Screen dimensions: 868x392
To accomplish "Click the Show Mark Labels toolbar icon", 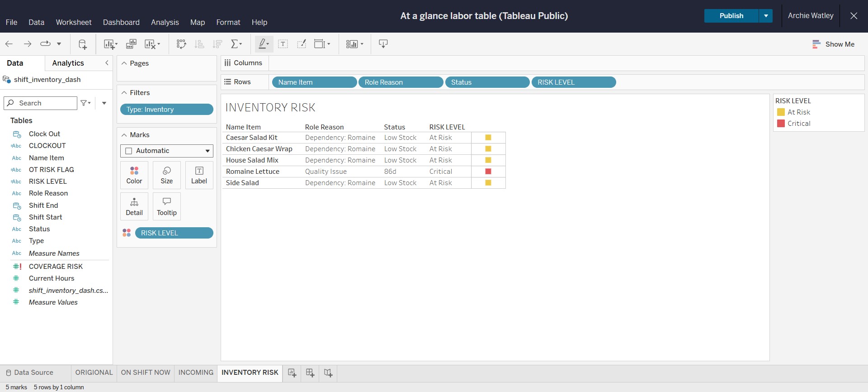I will coord(283,44).
